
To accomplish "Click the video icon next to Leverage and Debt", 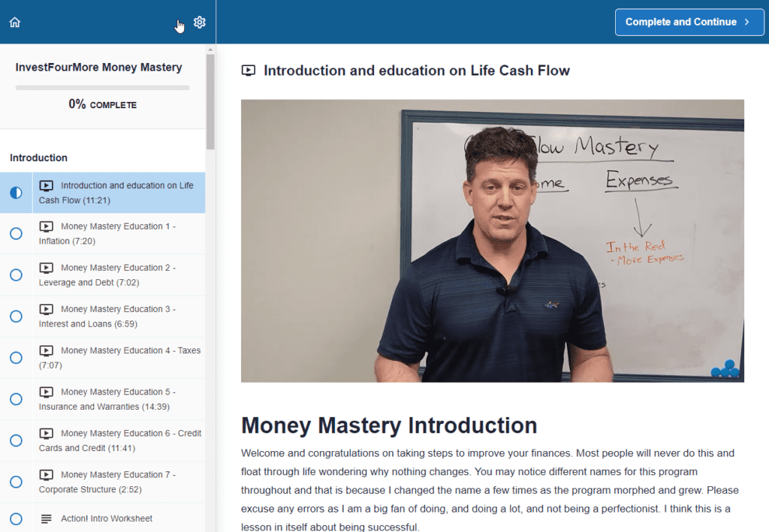I will (47, 267).
